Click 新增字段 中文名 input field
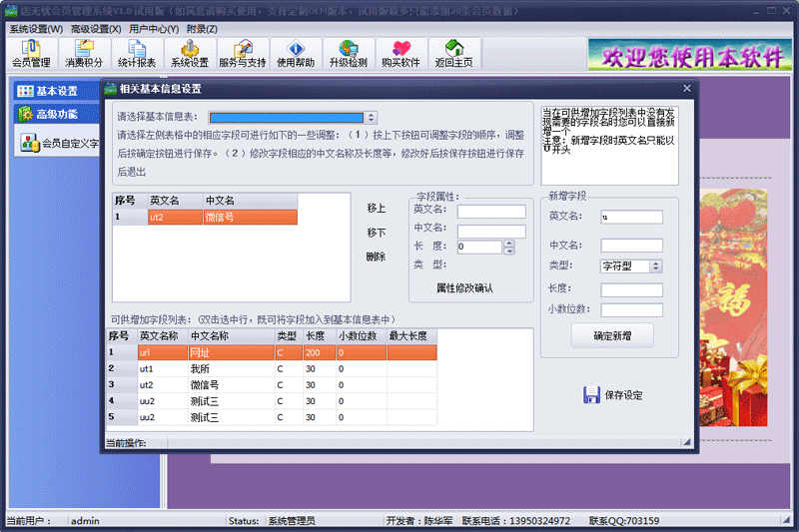 (632, 246)
